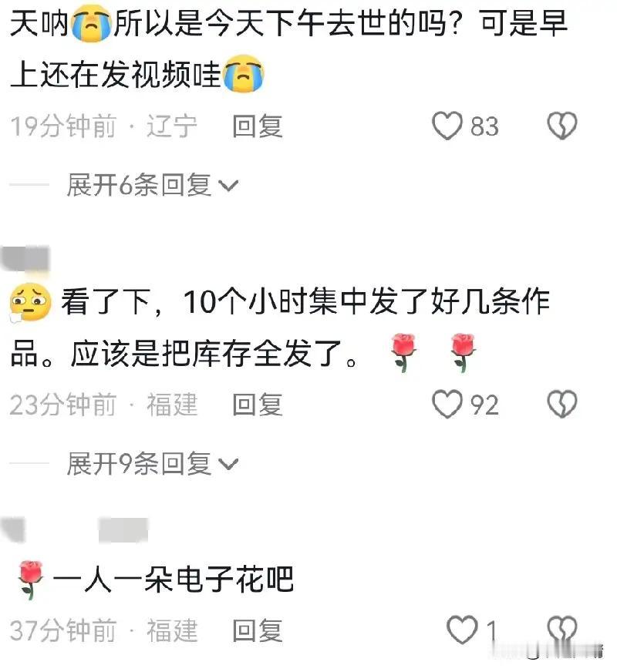Dislike the comment posted 19分钟前
Screen dimensions: 617x672
click(x=562, y=126)
